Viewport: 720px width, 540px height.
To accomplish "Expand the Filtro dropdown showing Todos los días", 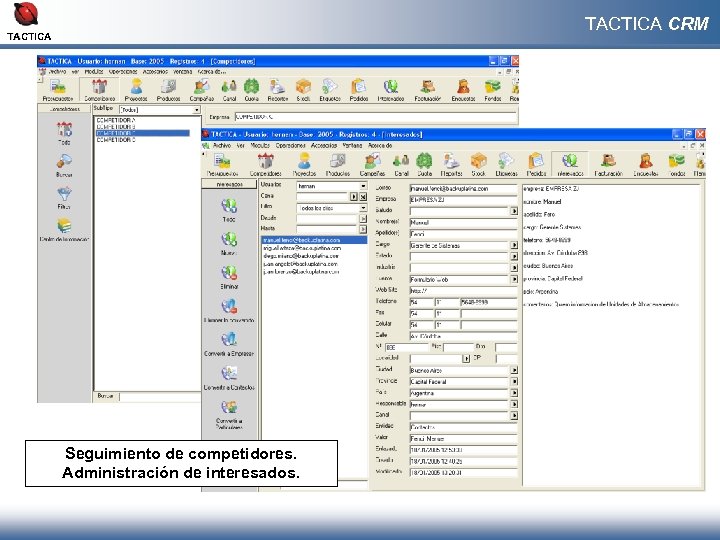I will (x=363, y=208).
